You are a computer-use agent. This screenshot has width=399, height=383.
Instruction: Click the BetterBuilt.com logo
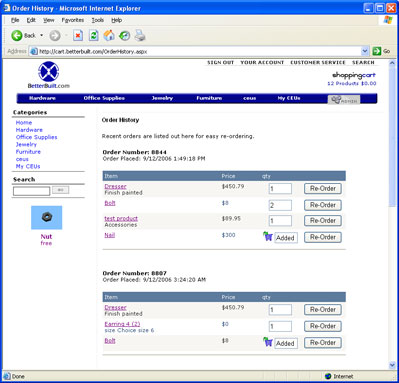click(49, 75)
